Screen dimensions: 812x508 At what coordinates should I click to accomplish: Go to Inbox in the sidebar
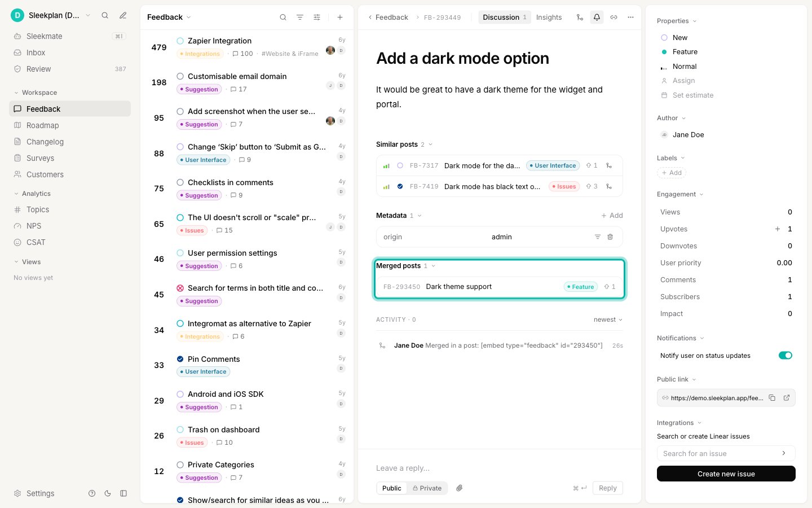[x=70, y=52]
